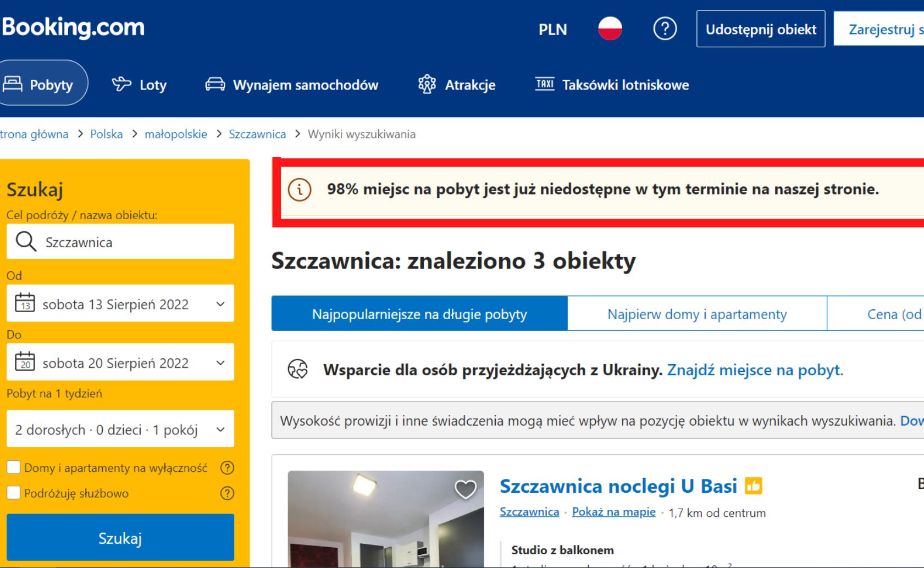
Task: Click the calendar icon showing 13
Action: click(x=25, y=303)
